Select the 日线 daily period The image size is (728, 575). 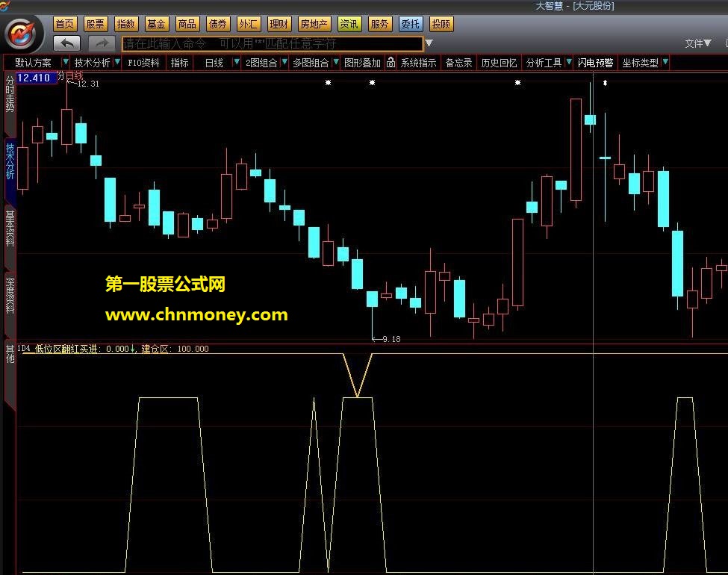tap(214, 63)
